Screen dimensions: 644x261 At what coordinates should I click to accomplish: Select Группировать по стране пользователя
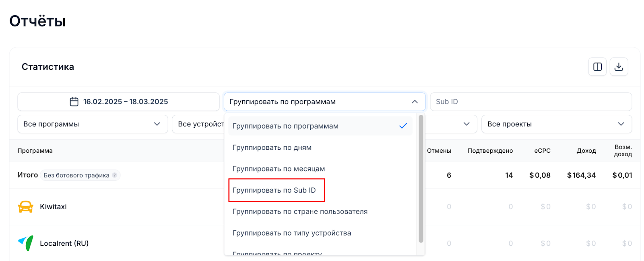point(300,211)
